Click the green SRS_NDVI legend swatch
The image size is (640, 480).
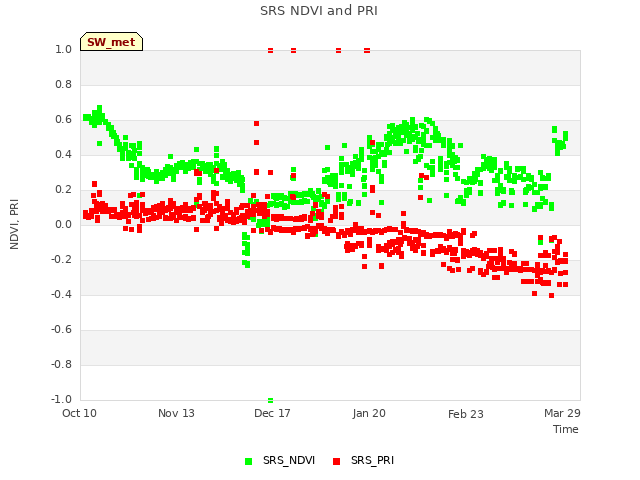(x=248, y=461)
